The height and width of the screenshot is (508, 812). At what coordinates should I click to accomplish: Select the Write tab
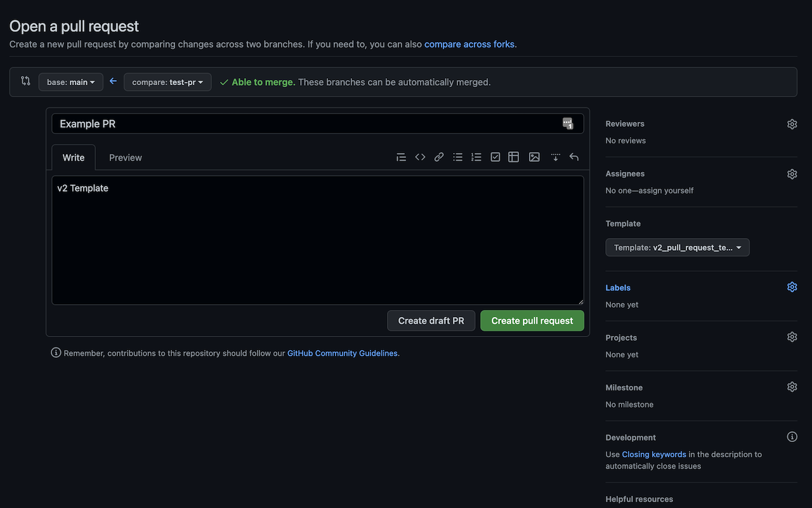click(73, 157)
